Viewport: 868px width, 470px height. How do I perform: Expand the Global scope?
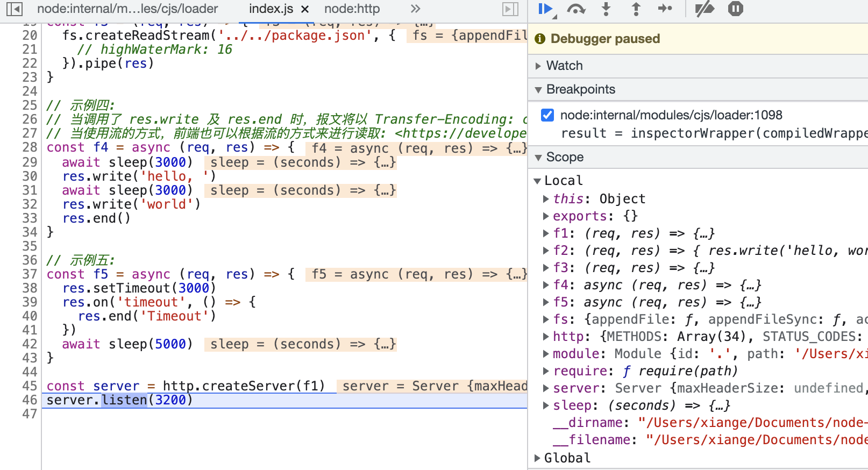coord(537,458)
